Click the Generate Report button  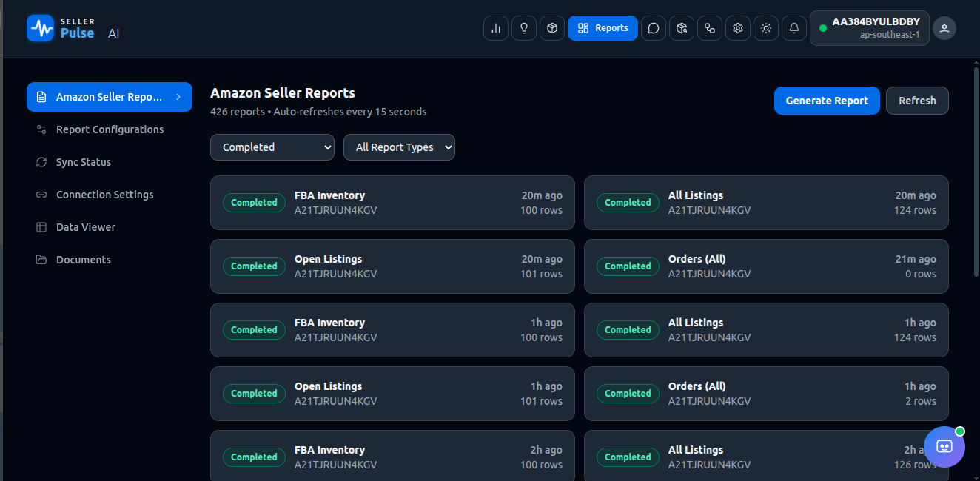(827, 101)
